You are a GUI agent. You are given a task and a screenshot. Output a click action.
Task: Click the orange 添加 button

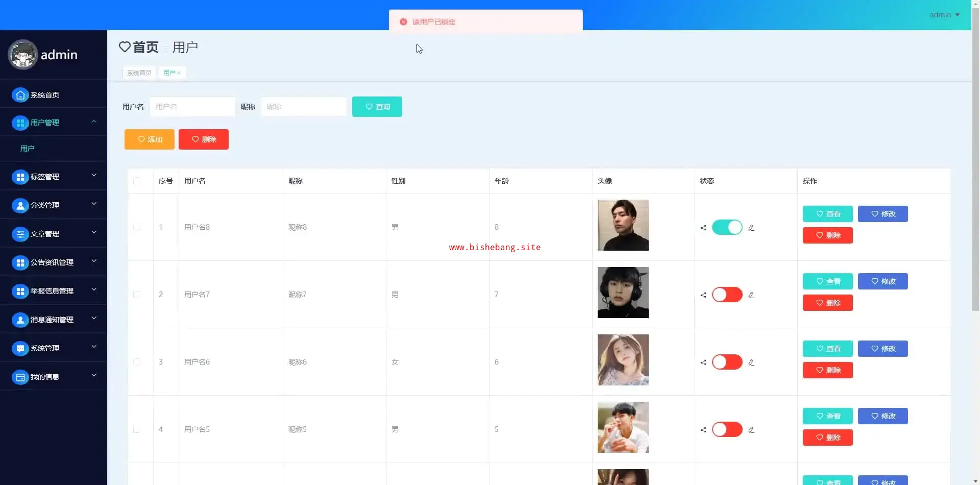click(x=150, y=139)
